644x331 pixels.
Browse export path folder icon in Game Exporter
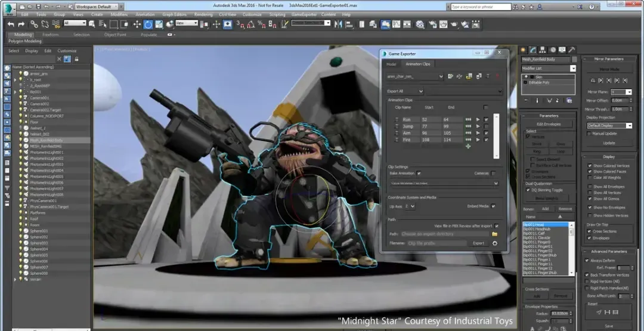click(494, 234)
